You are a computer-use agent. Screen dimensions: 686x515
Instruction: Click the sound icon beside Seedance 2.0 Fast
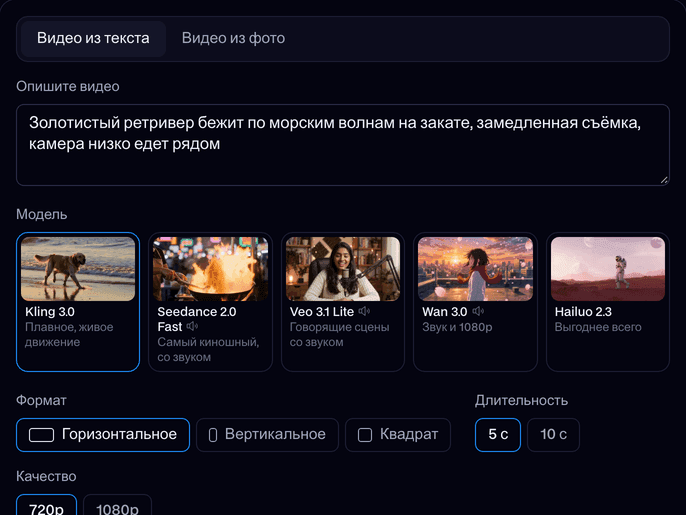[192, 326]
